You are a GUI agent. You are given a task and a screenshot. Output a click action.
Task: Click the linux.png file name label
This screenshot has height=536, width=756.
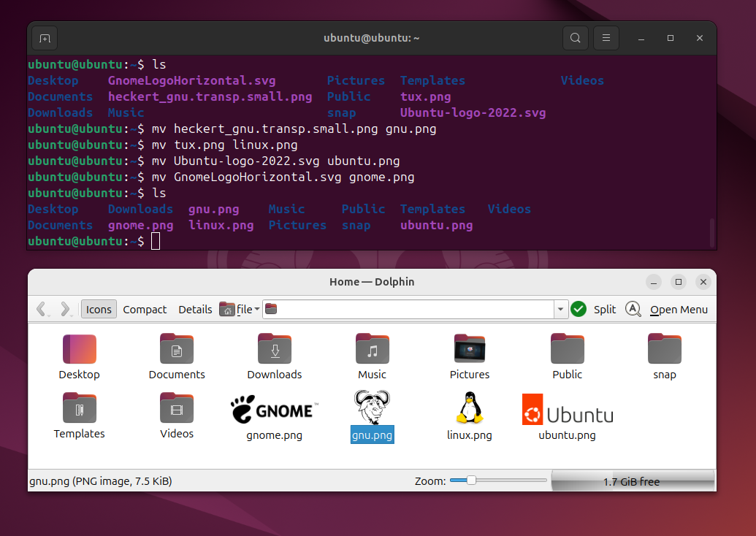pyautogui.click(x=470, y=434)
